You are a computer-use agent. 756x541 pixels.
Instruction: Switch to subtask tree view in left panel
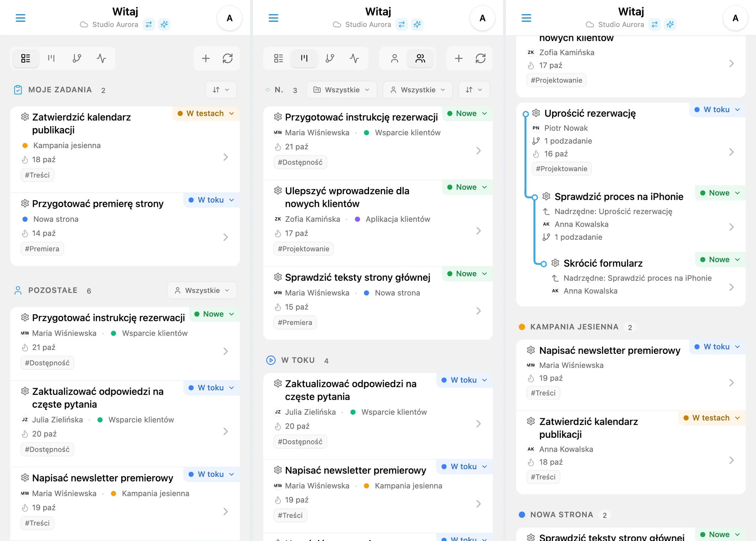pos(76,58)
